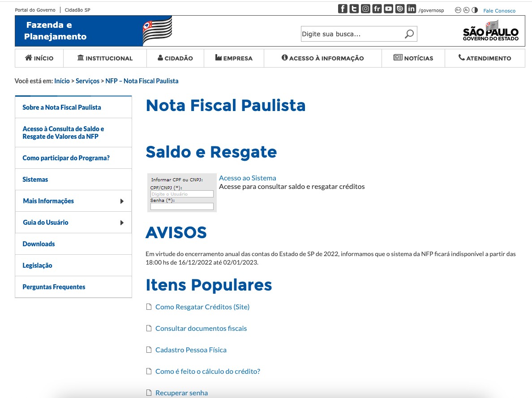
Task: Open the Instagram social icon
Action: point(365,9)
